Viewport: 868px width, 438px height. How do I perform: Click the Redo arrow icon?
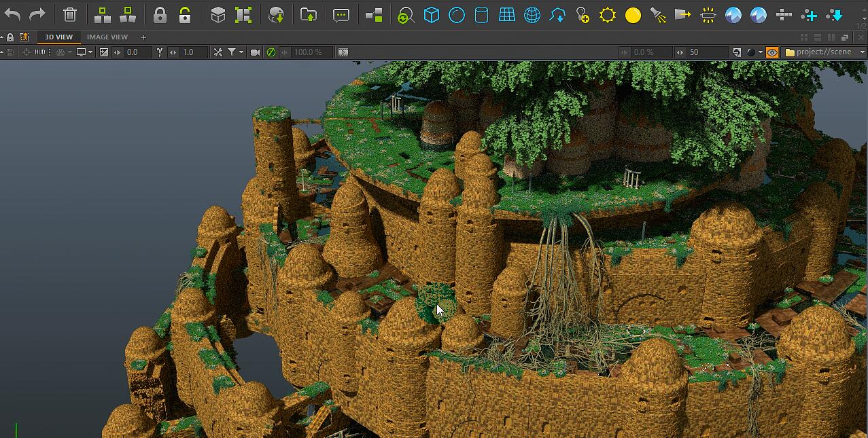[x=37, y=14]
